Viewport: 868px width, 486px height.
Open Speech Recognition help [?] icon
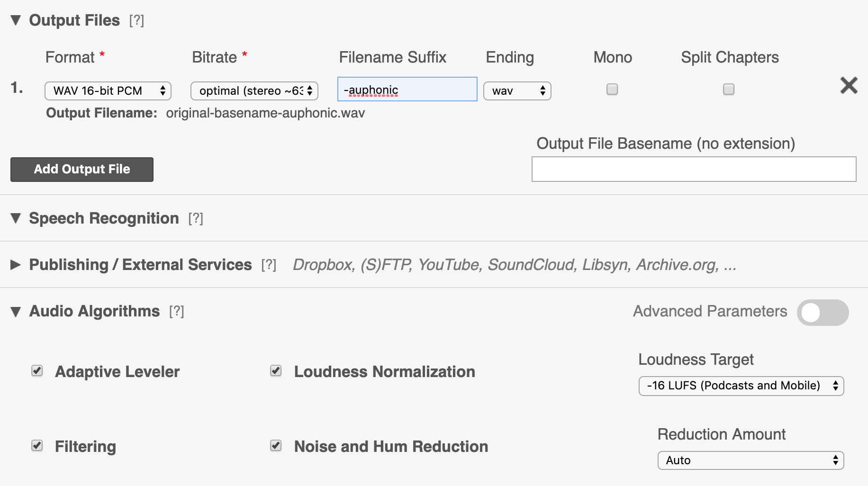coord(196,218)
